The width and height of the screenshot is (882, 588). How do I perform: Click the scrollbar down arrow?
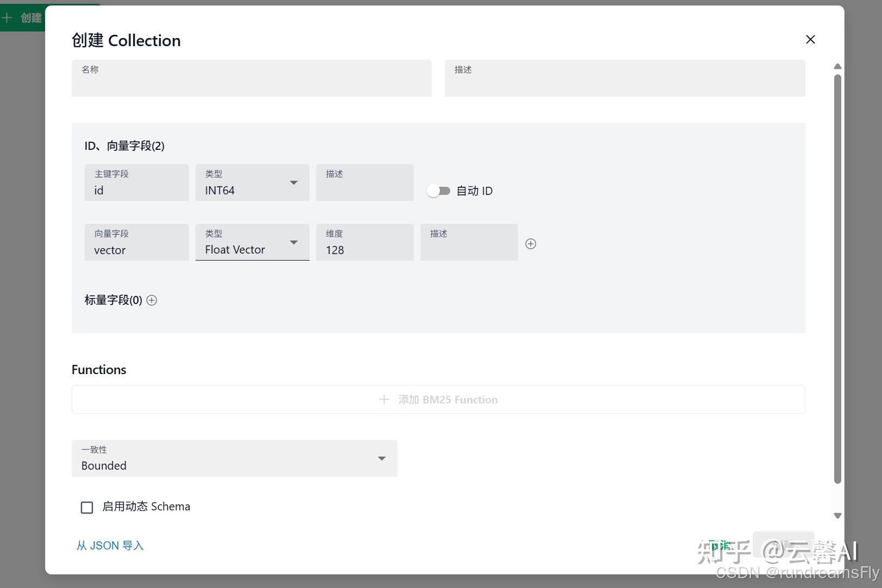pyautogui.click(x=838, y=515)
